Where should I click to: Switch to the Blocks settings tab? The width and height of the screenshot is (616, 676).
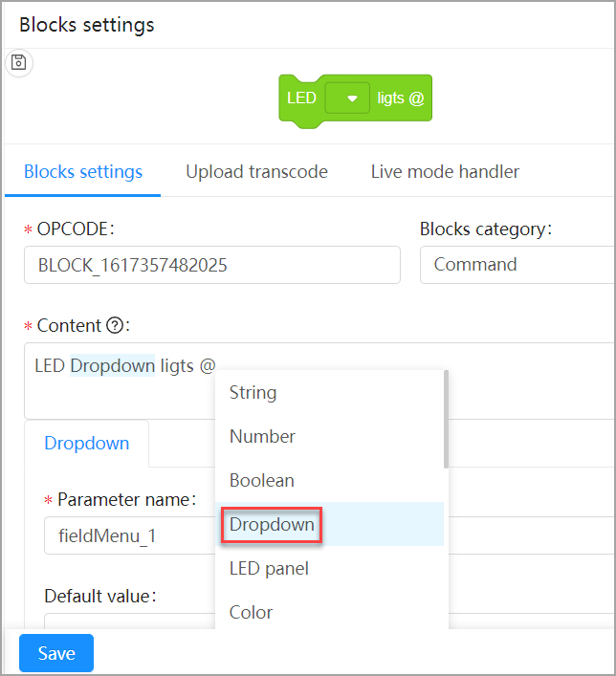(83, 172)
